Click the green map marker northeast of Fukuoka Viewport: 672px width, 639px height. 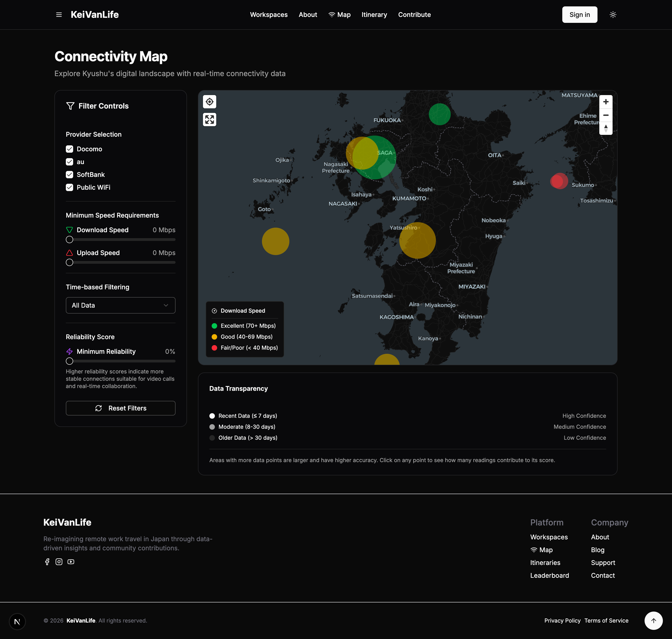click(439, 114)
